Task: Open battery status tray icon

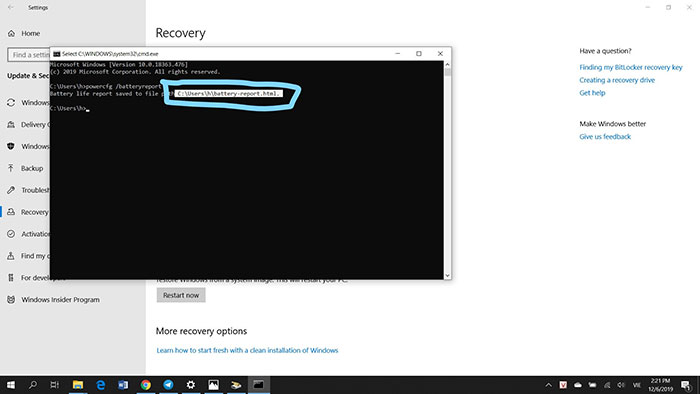Action: (x=592, y=385)
